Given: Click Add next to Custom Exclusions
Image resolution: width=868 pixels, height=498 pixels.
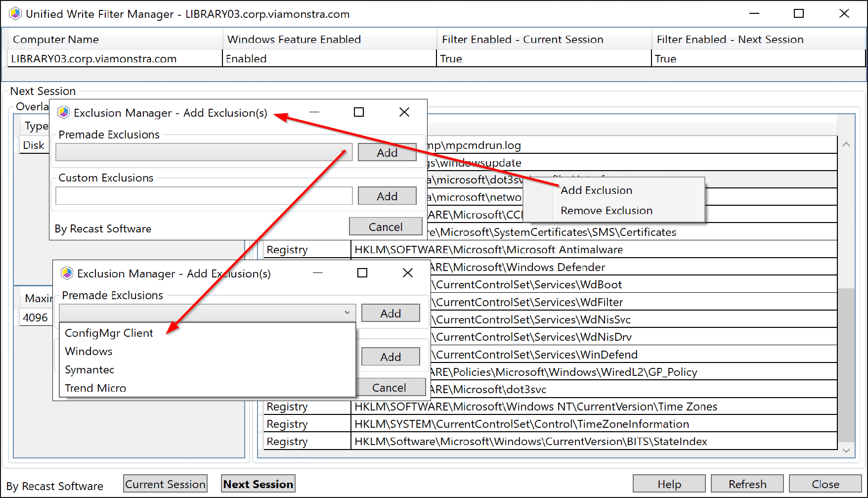Looking at the screenshot, I should click(387, 195).
